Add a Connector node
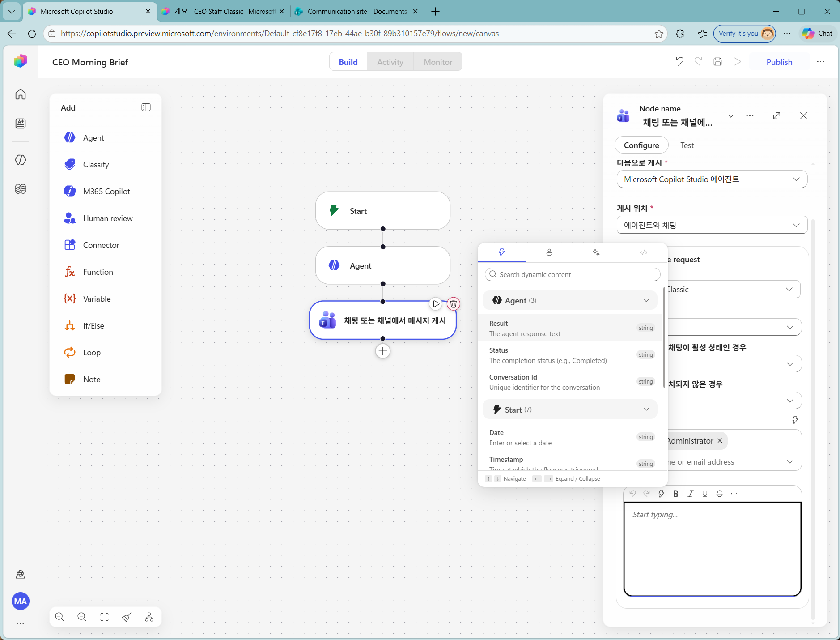The image size is (840, 640). (x=106, y=245)
